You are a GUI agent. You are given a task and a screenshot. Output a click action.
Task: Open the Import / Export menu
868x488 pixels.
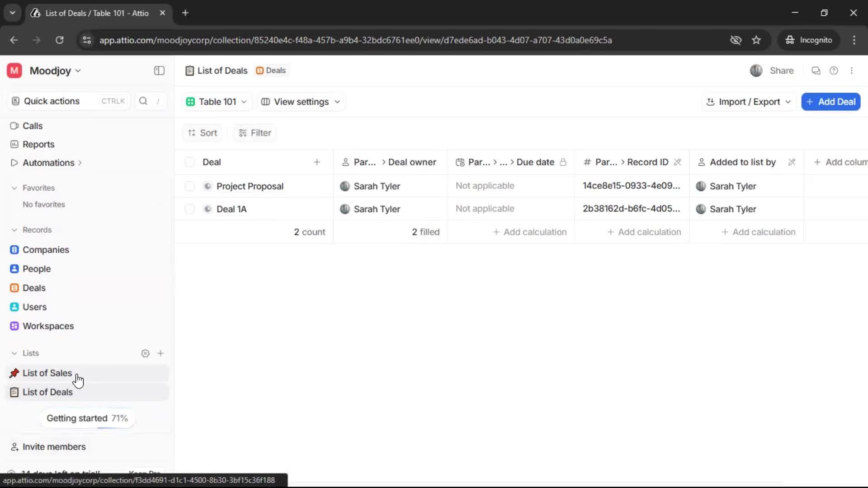pos(748,102)
